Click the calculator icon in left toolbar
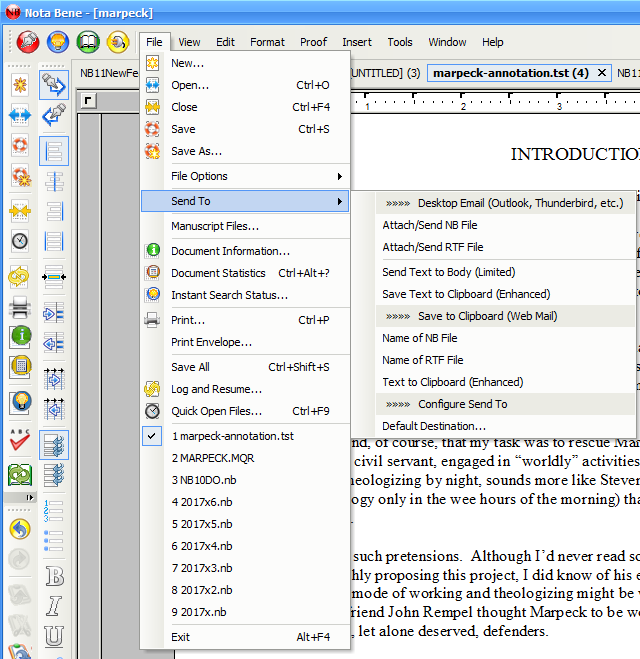640x659 pixels. pyautogui.click(x=20, y=367)
